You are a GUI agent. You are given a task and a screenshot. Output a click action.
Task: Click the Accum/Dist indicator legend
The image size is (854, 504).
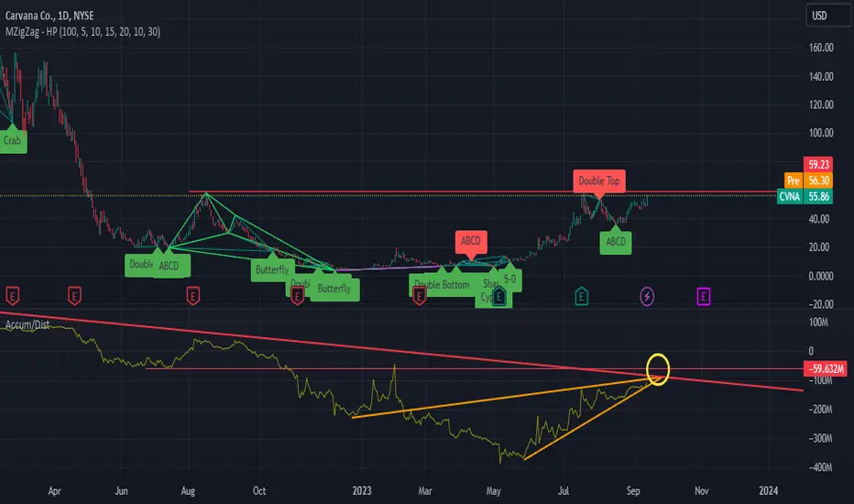[27, 324]
